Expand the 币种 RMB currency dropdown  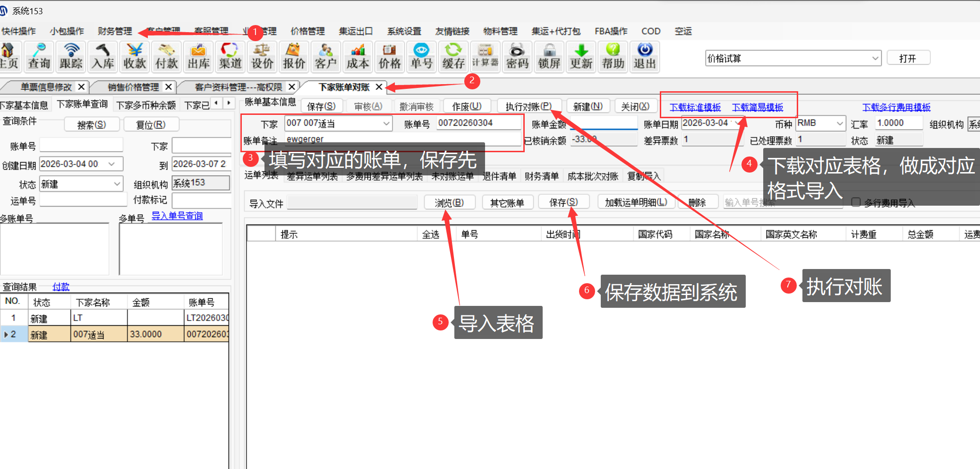pos(839,123)
